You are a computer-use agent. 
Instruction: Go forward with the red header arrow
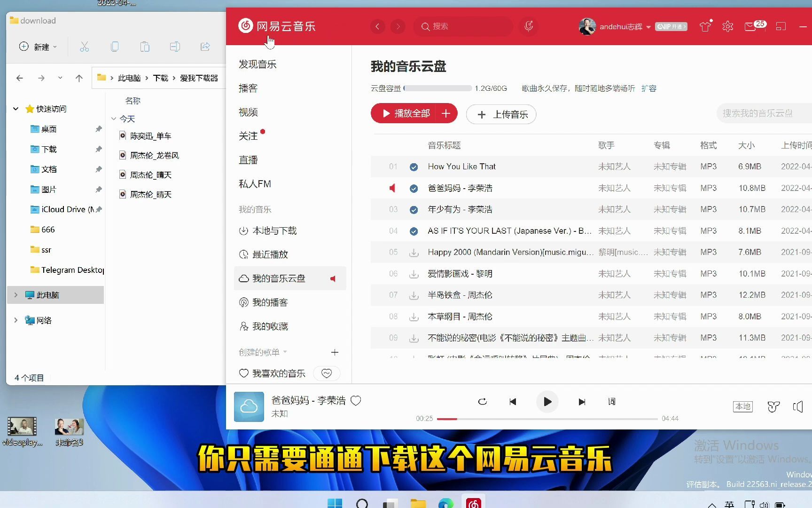[398, 26]
